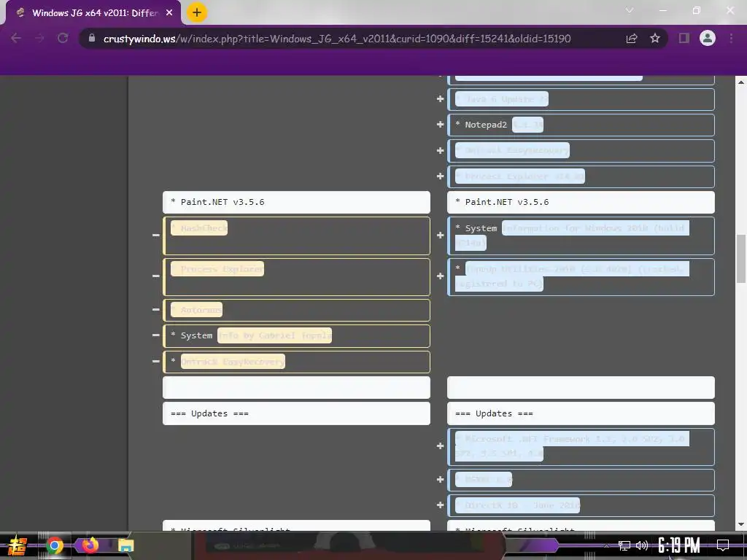
Task: Open the notification center icon
Action: (x=723, y=545)
